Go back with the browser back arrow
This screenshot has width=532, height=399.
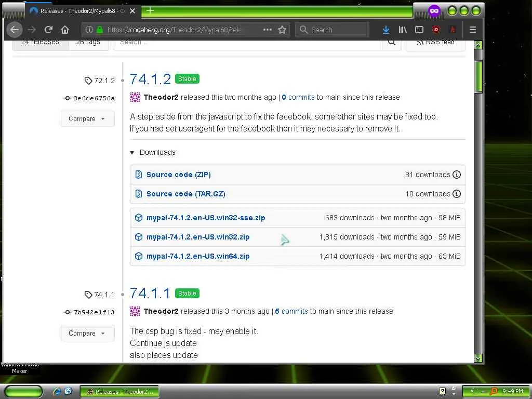click(14, 30)
